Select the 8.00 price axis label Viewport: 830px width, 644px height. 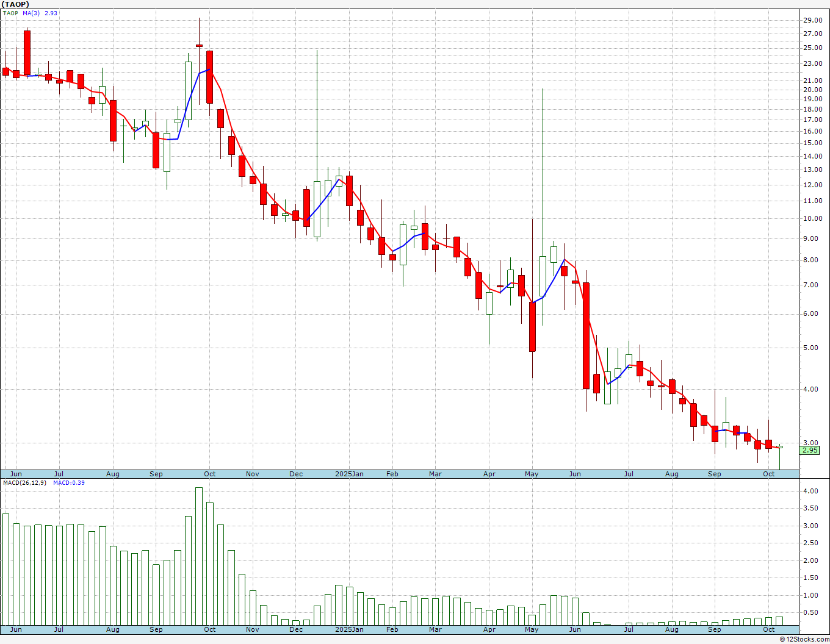(x=810, y=260)
